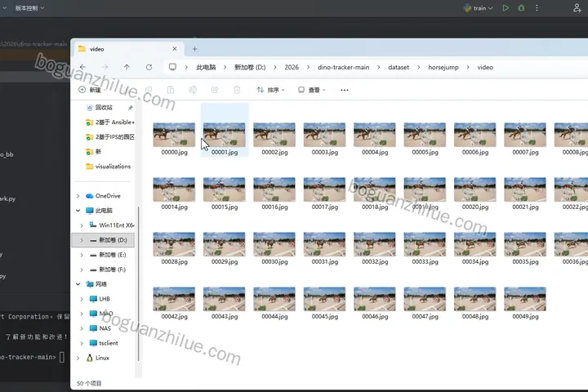Select Recycle Bin (回收站) in sidebar

coord(105,107)
